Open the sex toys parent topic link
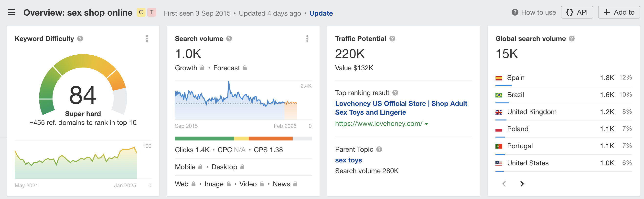Viewport: 644px width, 199px height. coord(348,160)
